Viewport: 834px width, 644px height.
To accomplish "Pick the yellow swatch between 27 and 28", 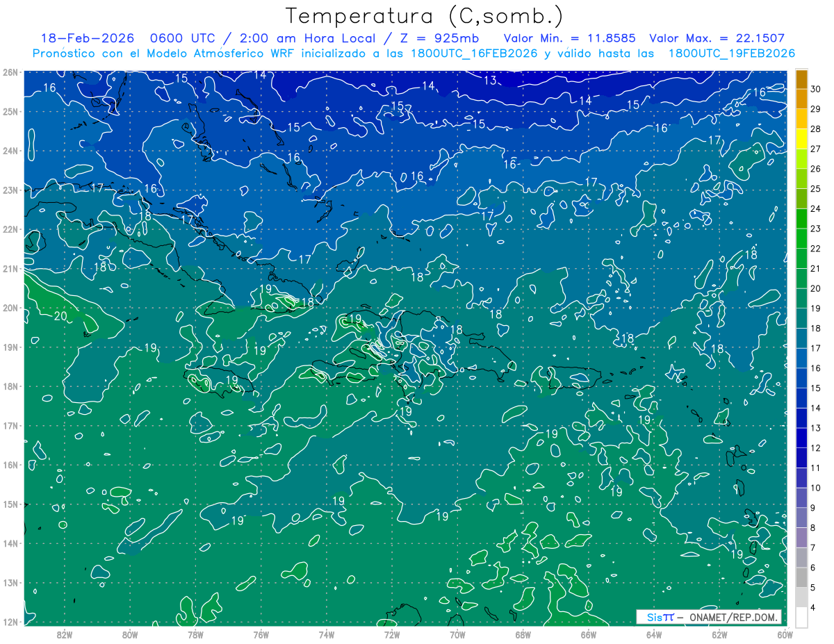I will [801, 139].
